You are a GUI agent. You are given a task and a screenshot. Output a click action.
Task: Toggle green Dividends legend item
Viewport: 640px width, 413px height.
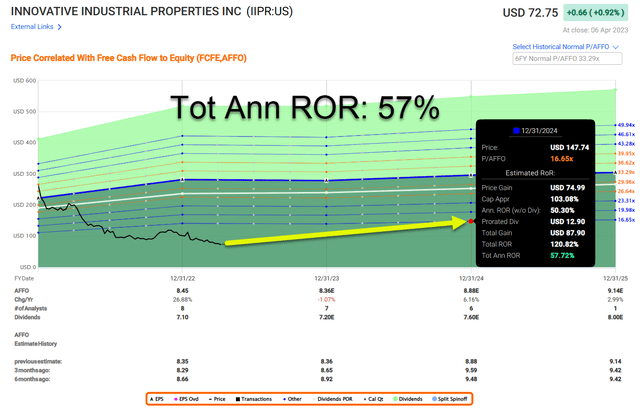click(x=408, y=399)
